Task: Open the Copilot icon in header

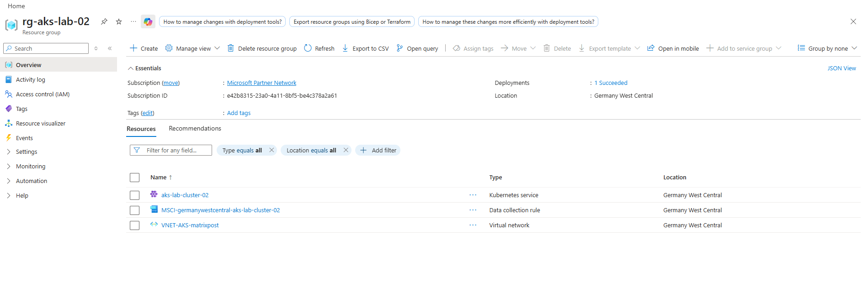Action: (x=148, y=21)
